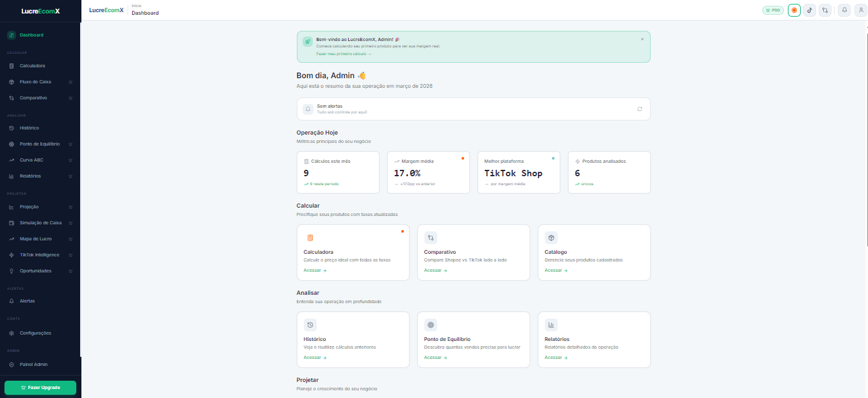The width and height of the screenshot is (868, 398).
Task: Refresh the alerts panel
Action: click(640, 109)
